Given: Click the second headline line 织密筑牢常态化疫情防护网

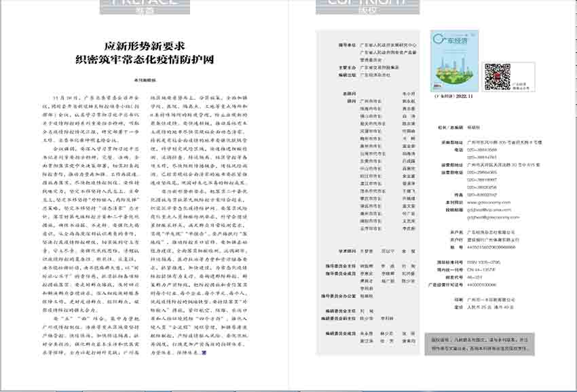Looking at the screenshot, I should pyautogui.click(x=145, y=60).
